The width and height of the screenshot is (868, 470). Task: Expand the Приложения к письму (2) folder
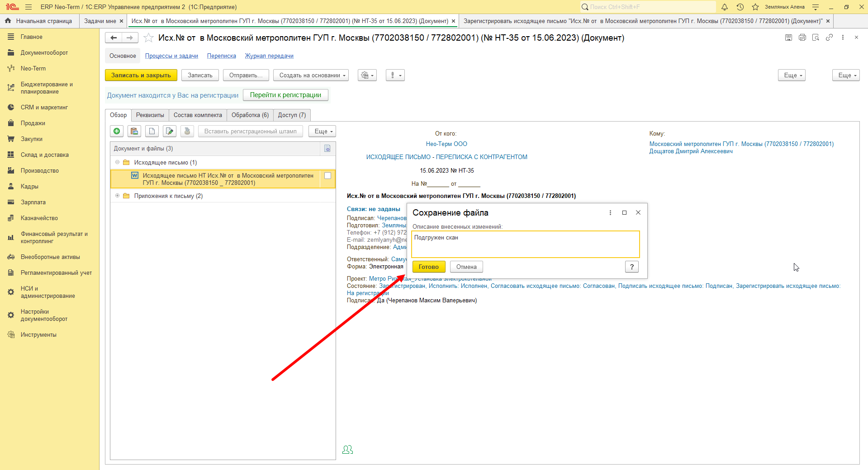click(117, 196)
